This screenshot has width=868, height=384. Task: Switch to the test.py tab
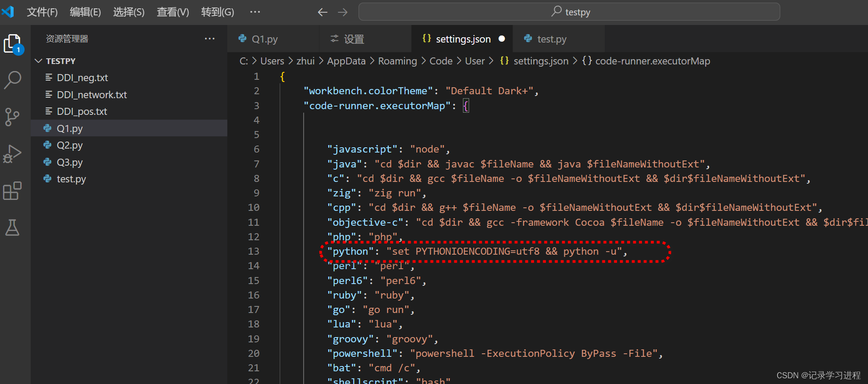click(558, 39)
